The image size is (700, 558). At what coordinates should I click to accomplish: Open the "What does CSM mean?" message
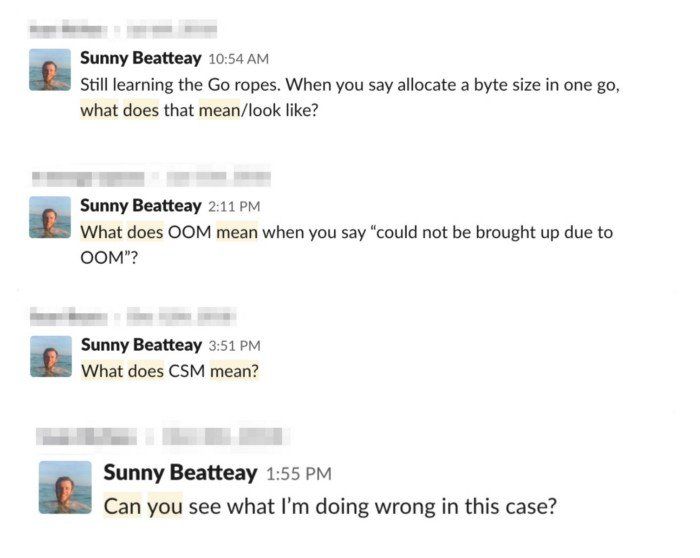point(170,371)
